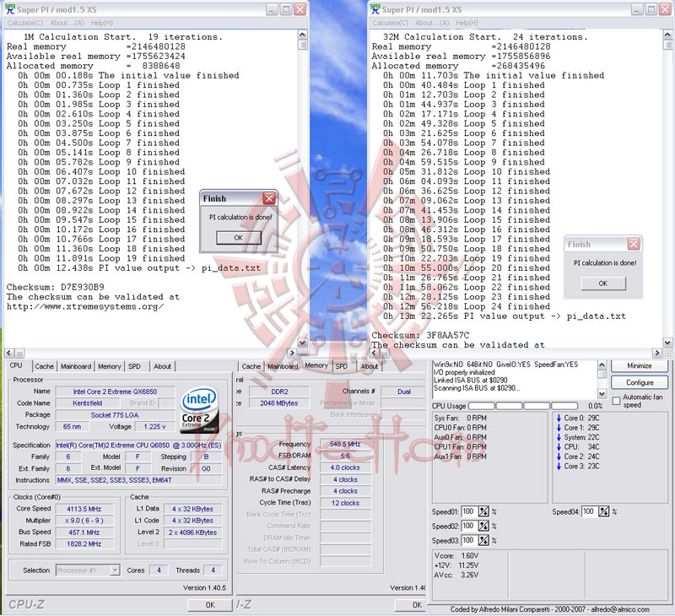This screenshot has width=675, height=616.
Task: Click scroll-down arrow in SpeedFan log box
Action: point(602,393)
